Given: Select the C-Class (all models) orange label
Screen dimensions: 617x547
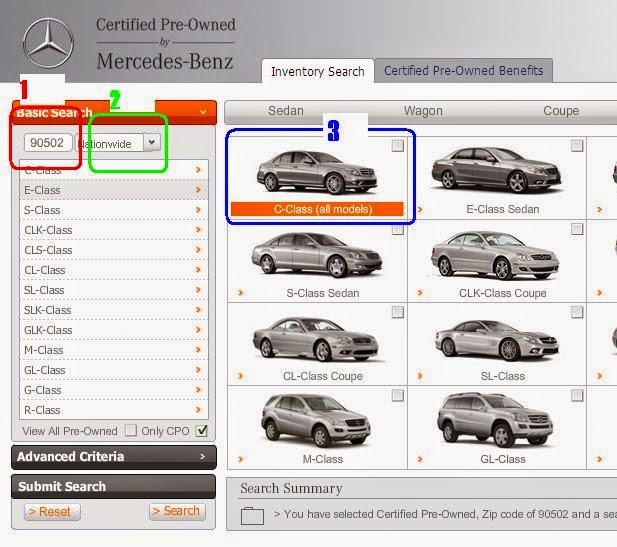Looking at the screenshot, I should click(317, 209).
